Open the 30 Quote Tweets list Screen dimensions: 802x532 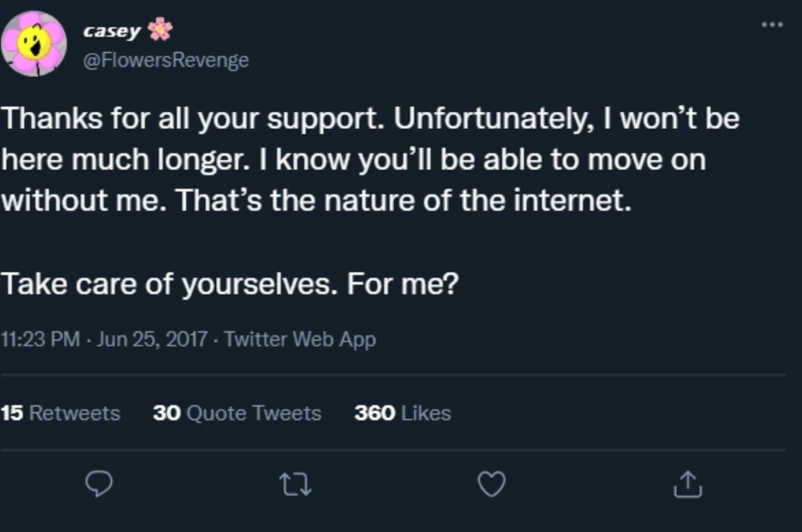tap(237, 413)
